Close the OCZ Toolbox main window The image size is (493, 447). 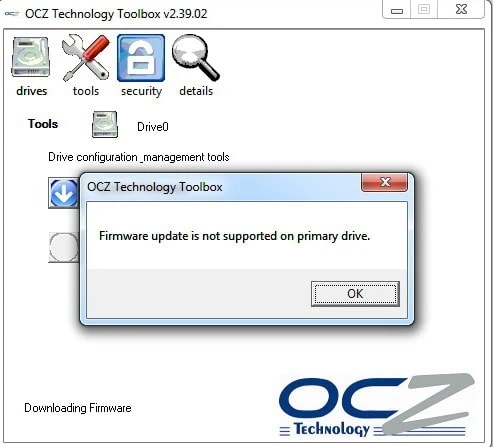click(x=461, y=9)
